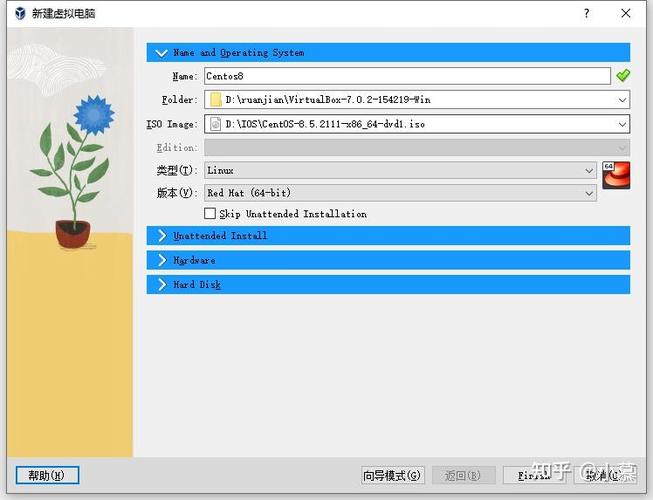The image size is (653, 500).
Task: Open the 版本 (Version) Red Hat dropdown
Action: tap(400, 193)
